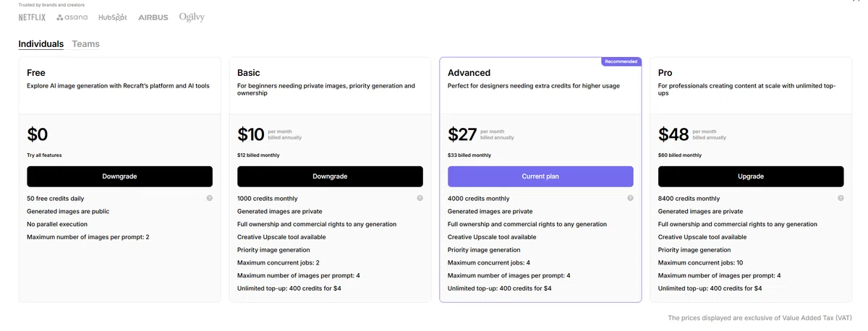The width and height of the screenshot is (868, 331).
Task: Click the Asana logo
Action: [x=72, y=17]
